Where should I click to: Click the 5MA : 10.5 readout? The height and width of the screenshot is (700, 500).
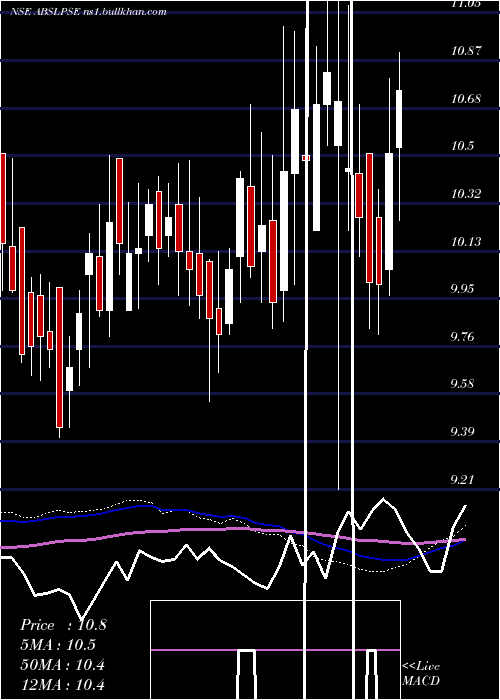click(58, 645)
